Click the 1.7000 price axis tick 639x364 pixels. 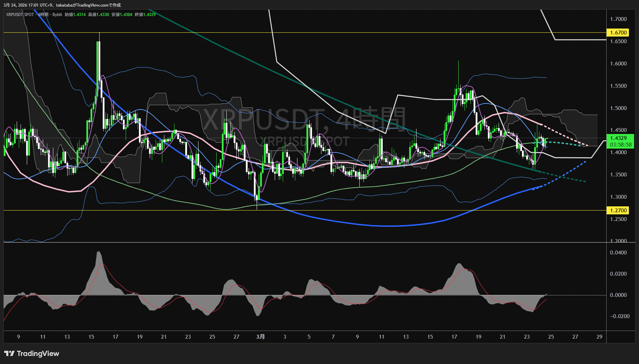pos(618,19)
